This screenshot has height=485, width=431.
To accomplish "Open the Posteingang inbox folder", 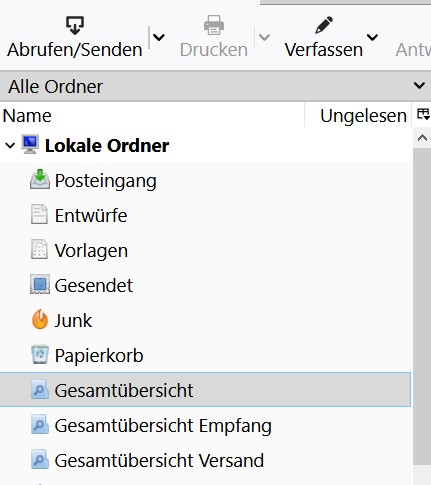I will click(x=205, y=180).
